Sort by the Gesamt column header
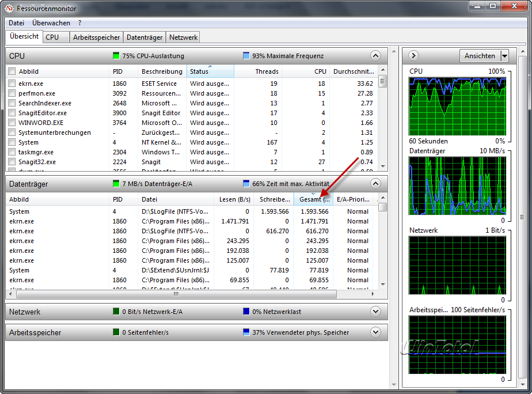This screenshot has height=394, width=532. 313,199
